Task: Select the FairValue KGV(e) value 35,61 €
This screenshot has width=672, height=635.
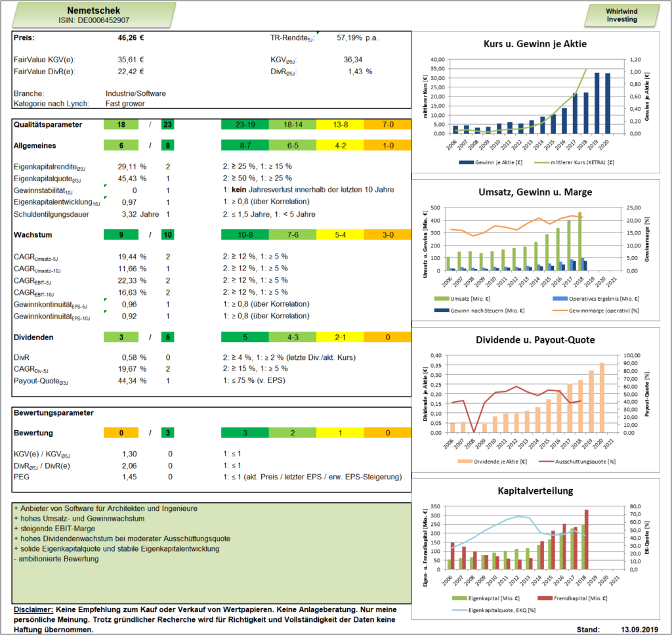Action: [131, 60]
